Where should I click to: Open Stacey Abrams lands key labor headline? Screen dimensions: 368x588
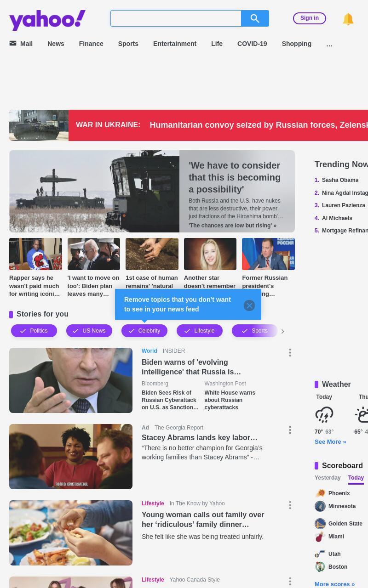coord(200,438)
